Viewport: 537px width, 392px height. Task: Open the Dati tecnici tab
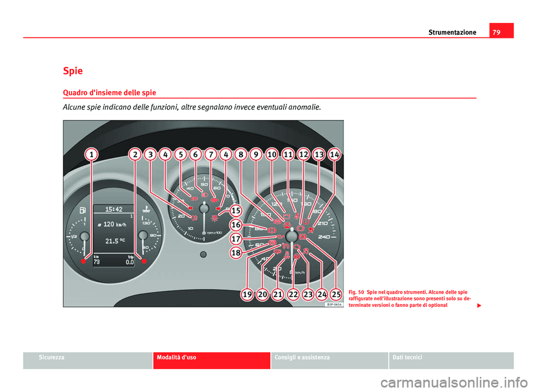(x=451, y=361)
